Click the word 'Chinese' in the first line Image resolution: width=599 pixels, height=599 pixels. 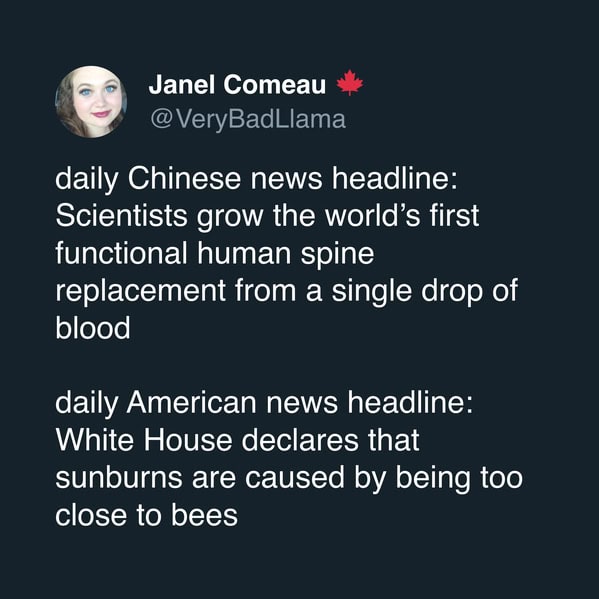tap(184, 179)
